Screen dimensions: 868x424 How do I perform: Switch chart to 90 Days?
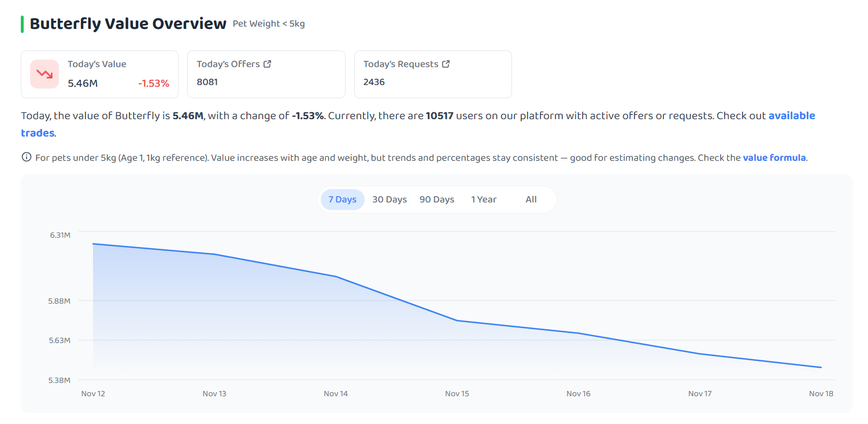point(437,200)
